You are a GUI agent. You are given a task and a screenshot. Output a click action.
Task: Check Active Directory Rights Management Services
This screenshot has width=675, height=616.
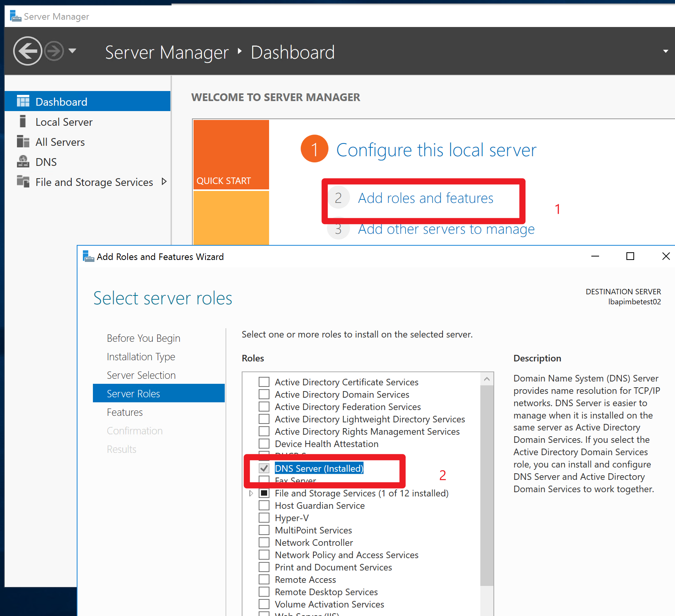pos(264,431)
